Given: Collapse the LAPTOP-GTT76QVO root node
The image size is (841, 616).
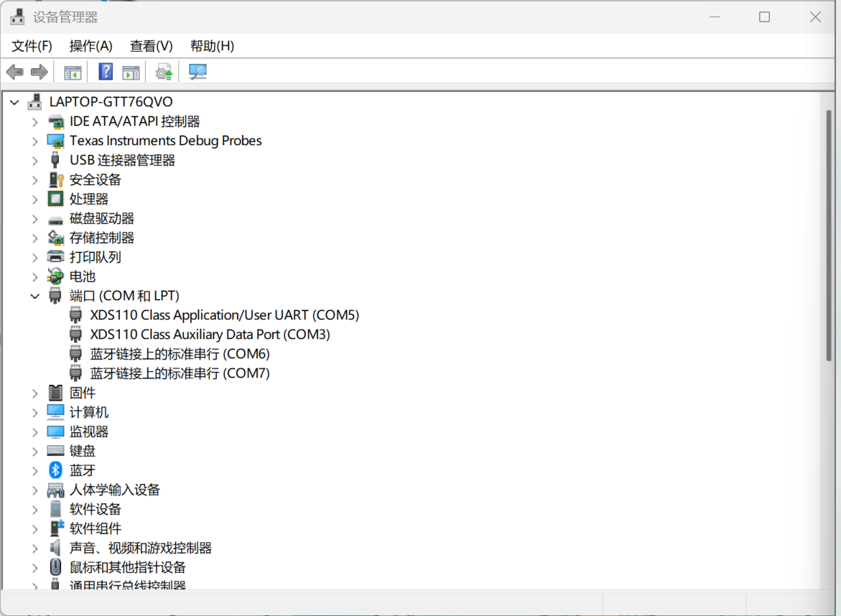Looking at the screenshot, I should [14, 103].
